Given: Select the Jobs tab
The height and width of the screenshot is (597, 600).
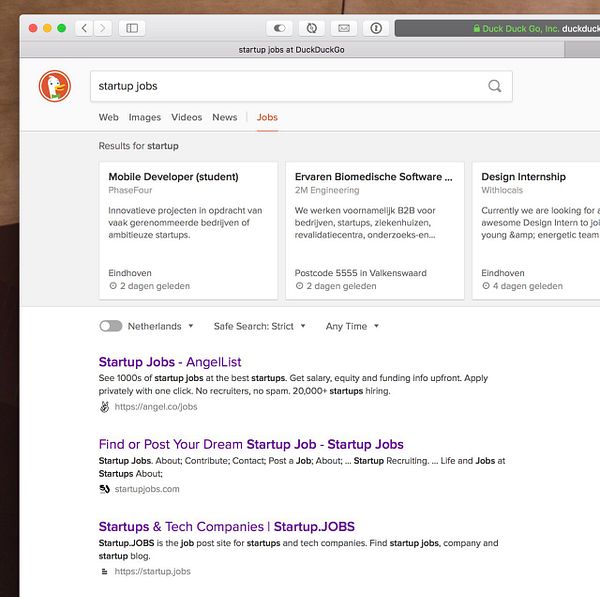Looking at the screenshot, I should coord(267,117).
